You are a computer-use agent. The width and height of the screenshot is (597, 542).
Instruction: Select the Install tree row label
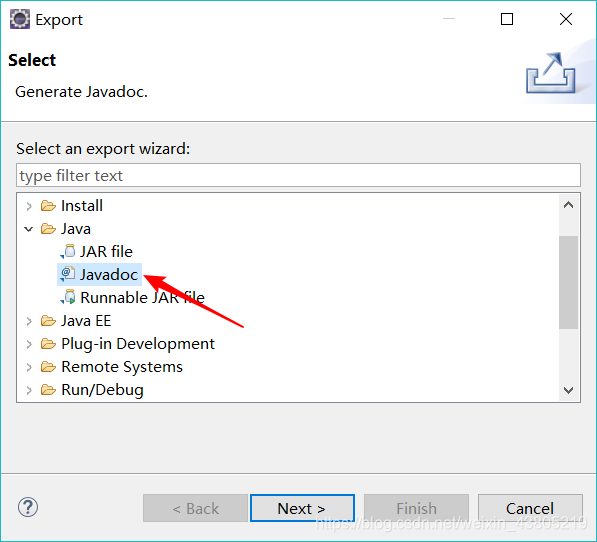click(82, 206)
